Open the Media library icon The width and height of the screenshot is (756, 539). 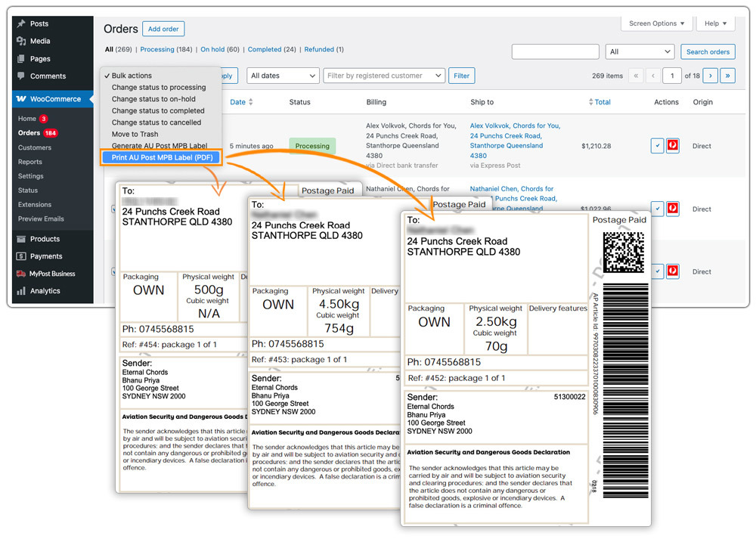tap(20, 41)
